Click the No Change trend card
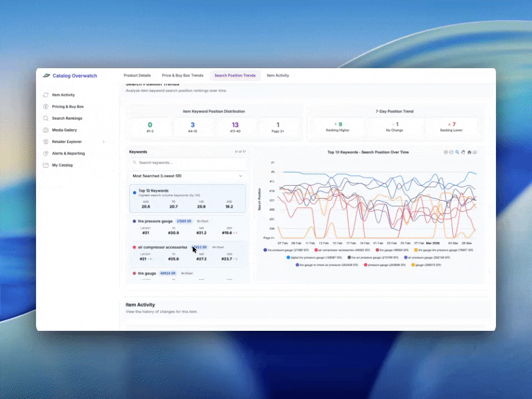Screen dimensions: 532x399 [x=395, y=126]
